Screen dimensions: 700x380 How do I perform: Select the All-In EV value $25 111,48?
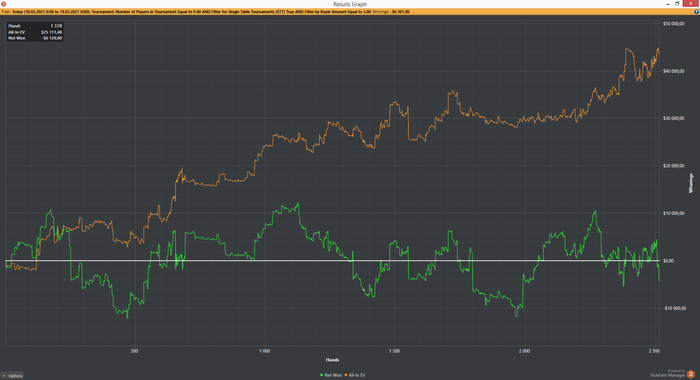(52, 32)
